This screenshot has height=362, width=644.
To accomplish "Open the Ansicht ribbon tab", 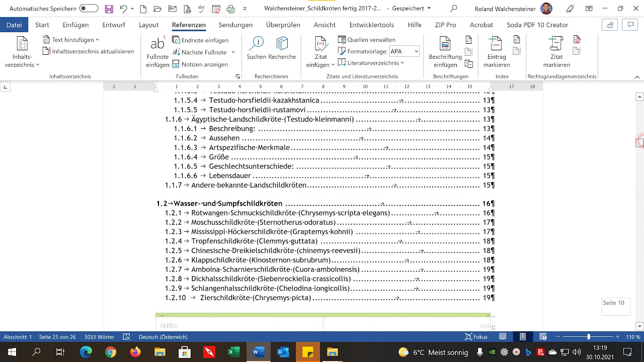I will (x=325, y=25).
